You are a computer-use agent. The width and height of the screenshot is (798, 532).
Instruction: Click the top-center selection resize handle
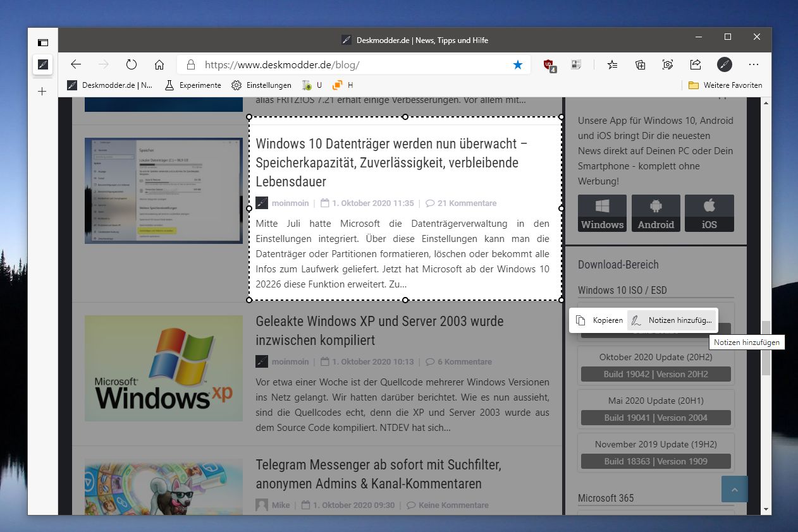(405, 117)
